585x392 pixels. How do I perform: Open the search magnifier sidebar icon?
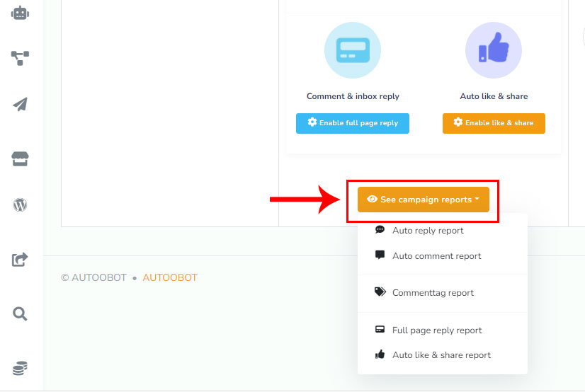[x=21, y=313]
